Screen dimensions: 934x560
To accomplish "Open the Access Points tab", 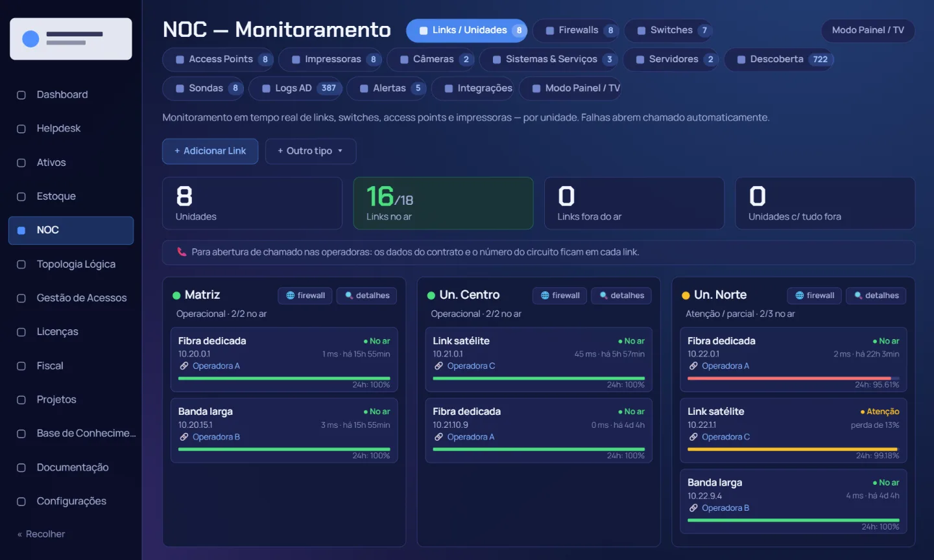I will pos(218,60).
